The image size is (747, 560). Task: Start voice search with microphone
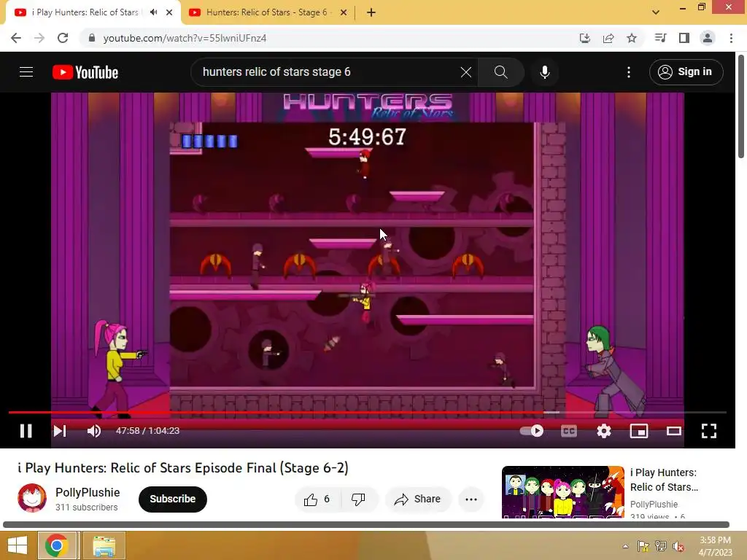(545, 72)
